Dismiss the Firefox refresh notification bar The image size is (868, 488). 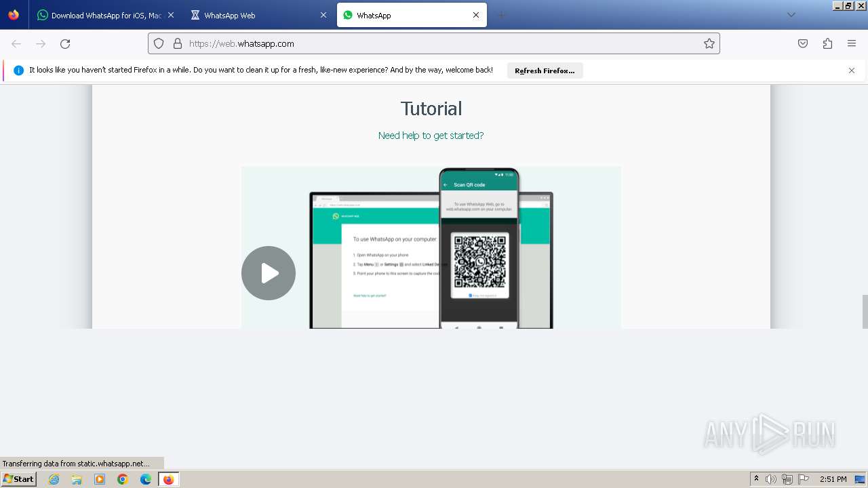(852, 70)
